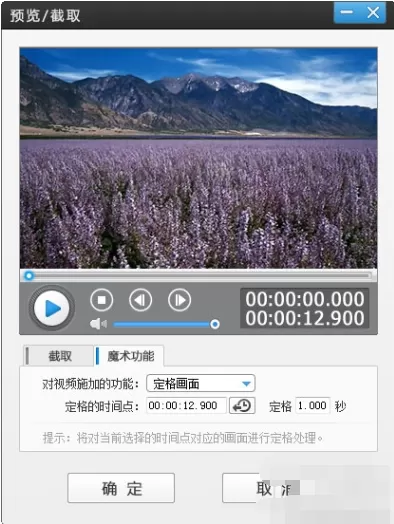Stop the video with the stop icon

click(102, 300)
